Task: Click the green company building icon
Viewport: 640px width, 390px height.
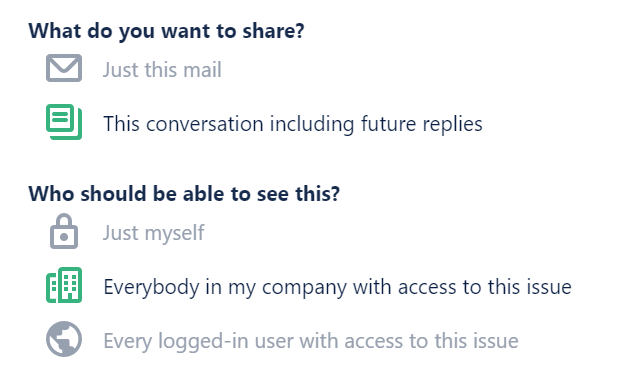Action: [64, 285]
